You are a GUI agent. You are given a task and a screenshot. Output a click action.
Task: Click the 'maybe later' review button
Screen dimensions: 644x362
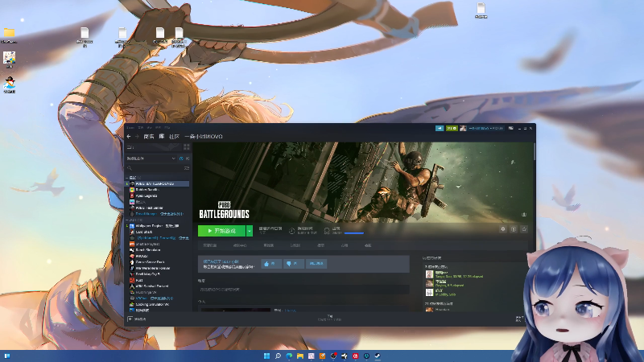(316, 264)
